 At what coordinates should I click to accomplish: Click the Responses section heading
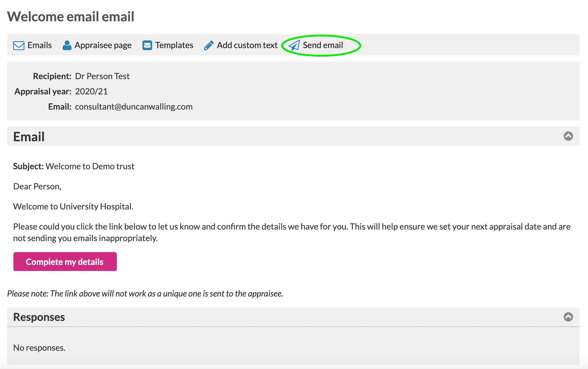point(39,317)
